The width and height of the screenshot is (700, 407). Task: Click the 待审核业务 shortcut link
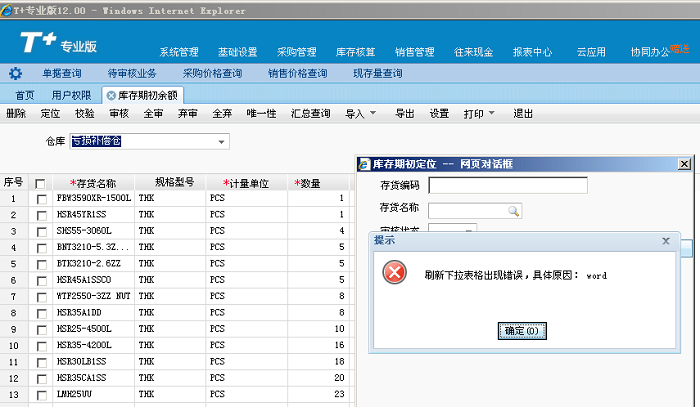click(132, 73)
